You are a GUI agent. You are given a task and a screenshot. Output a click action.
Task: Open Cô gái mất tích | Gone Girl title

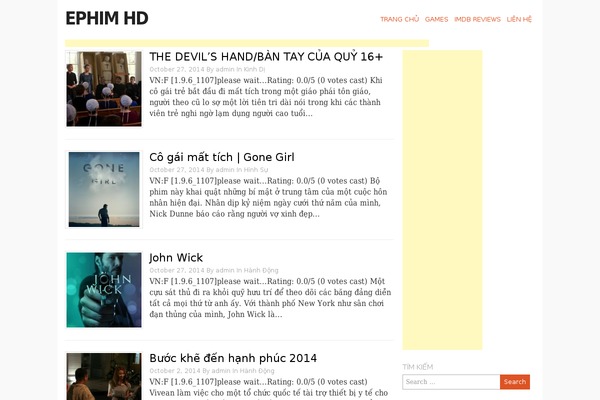point(222,157)
